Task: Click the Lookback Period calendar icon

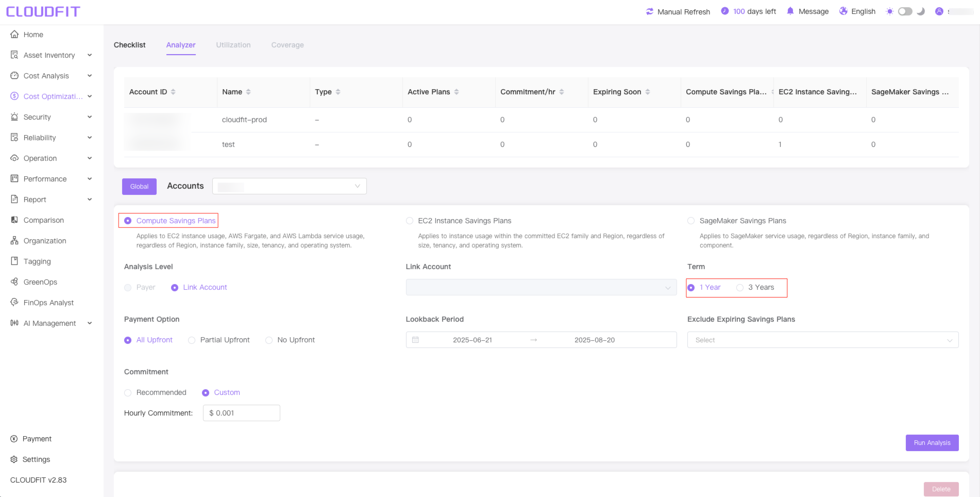Action: coord(415,340)
